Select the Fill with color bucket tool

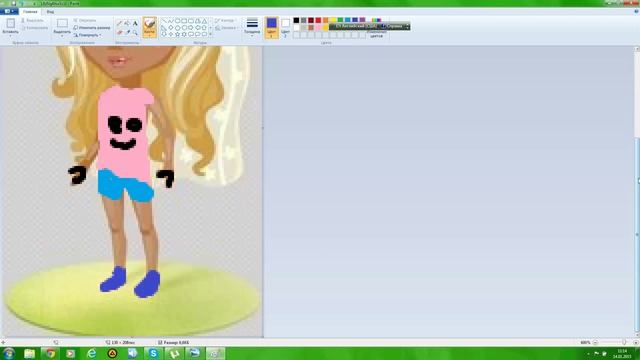coord(127,23)
